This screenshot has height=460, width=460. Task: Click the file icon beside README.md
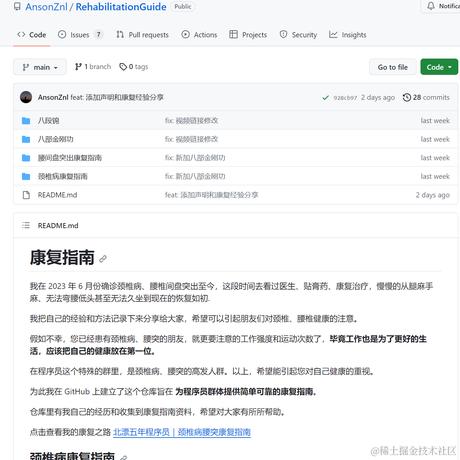point(26,195)
